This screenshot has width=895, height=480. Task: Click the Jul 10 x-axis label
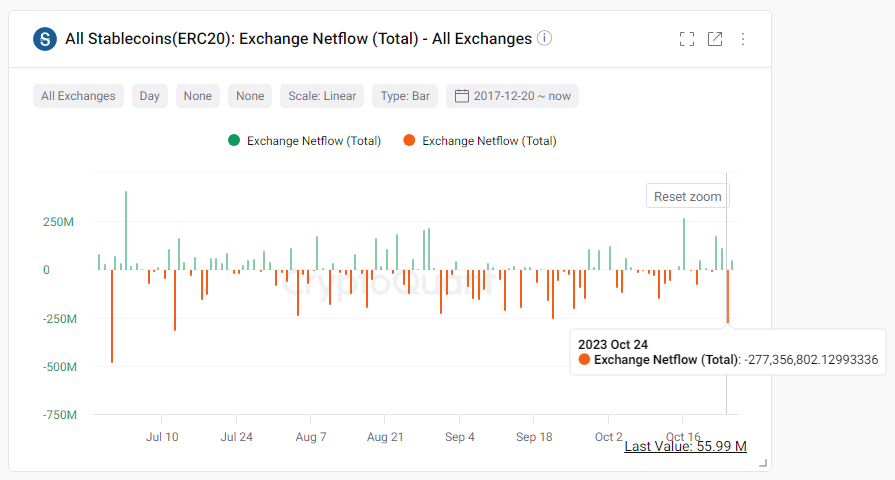162,437
